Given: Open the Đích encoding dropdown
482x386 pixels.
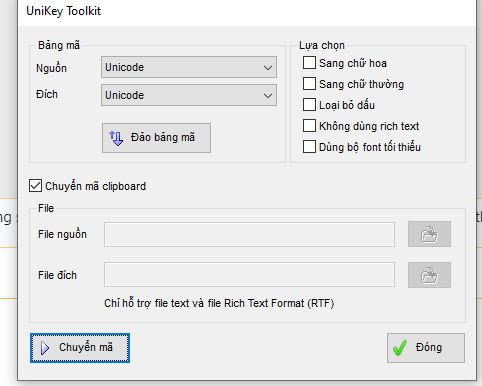Looking at the screenshot, I should pyautogui.click(x=189, y=95).
